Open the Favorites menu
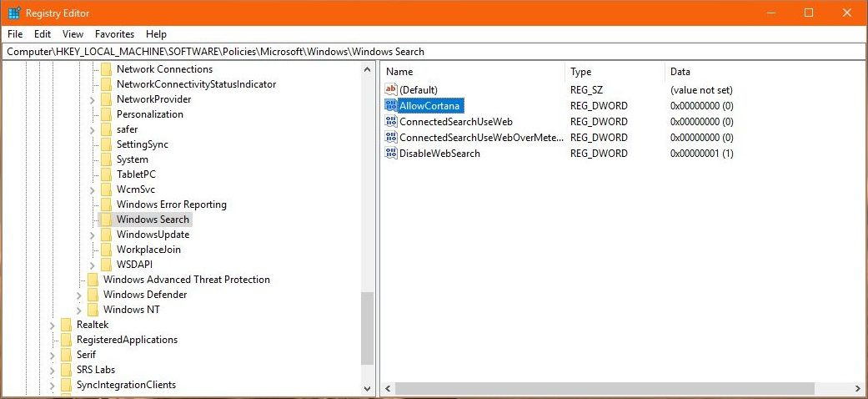The image size is (868, 399). pos(114,34)
